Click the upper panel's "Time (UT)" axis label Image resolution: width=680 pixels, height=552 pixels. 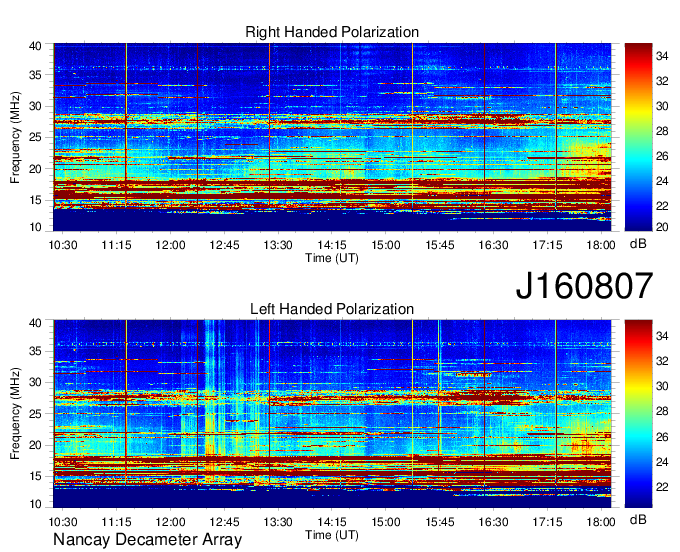point(332,258)
